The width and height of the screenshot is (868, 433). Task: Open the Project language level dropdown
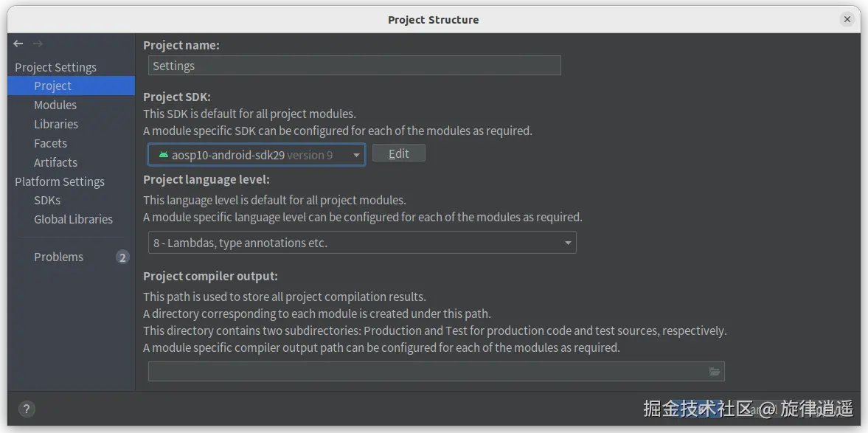(x=362, y=243)
